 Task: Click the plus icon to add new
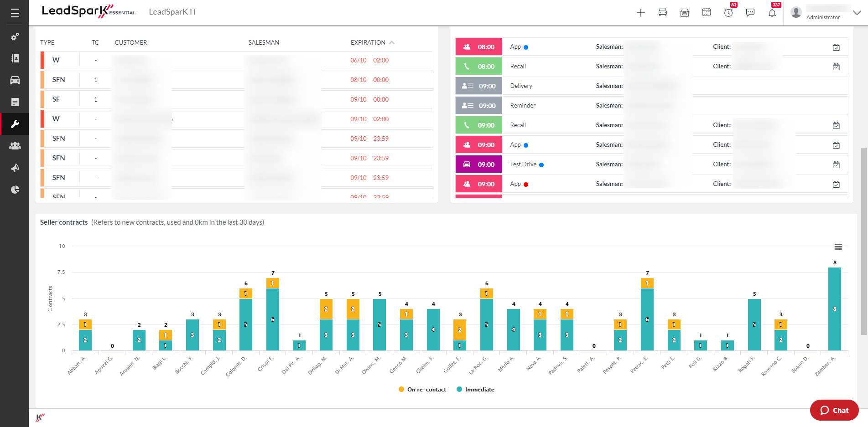640,13
